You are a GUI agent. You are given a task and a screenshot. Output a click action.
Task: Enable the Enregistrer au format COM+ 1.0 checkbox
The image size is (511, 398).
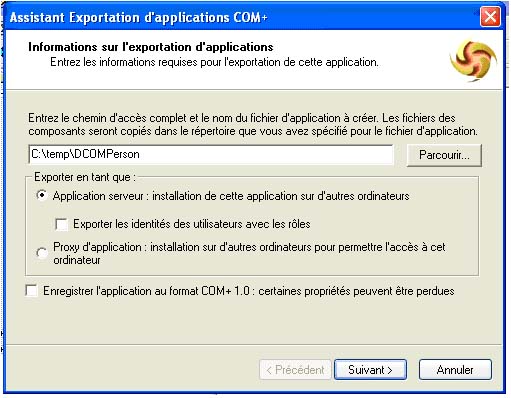pyautogui.click(x=32, y=290)
